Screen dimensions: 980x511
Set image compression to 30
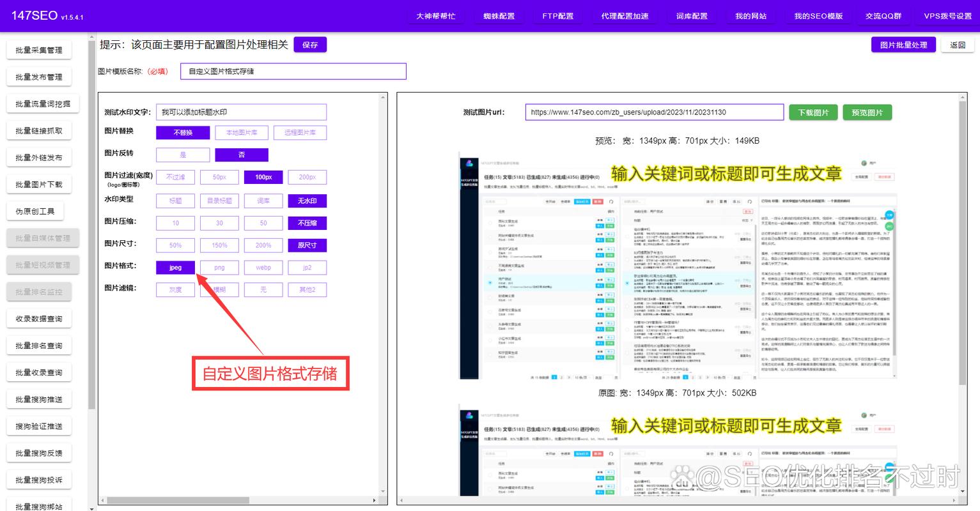pos(219,223)
